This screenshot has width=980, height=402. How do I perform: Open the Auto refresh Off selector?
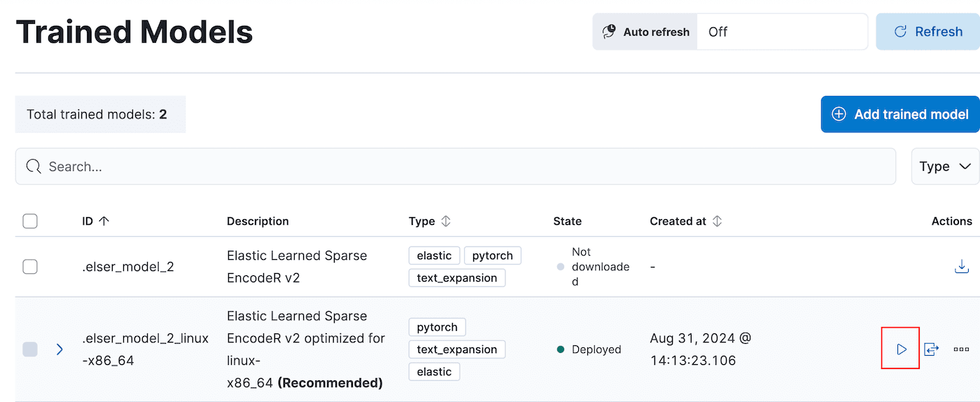781,32
